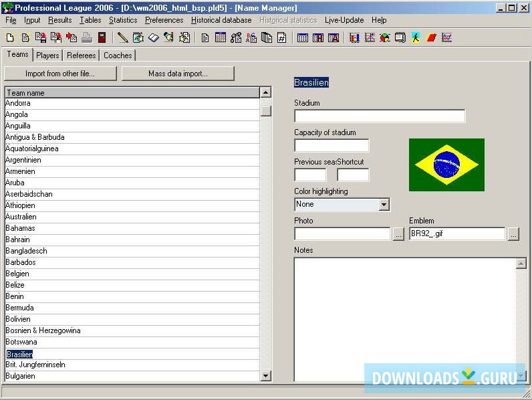Open the Color highlighting dropdown
Viewport: 532px width, 400px height.
pos(384,205)
